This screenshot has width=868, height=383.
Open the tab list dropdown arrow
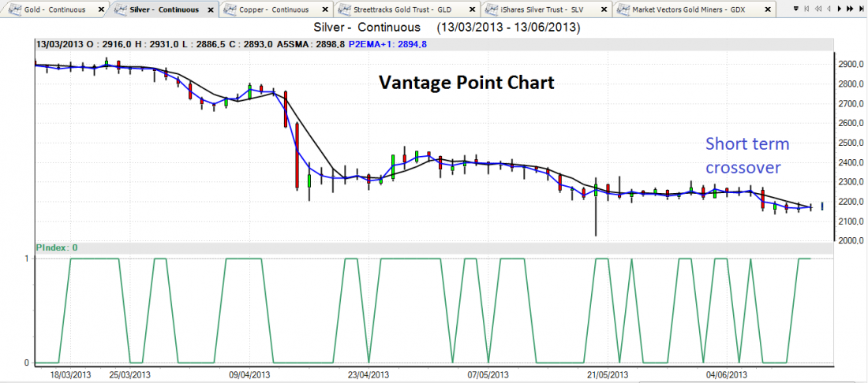pyautogui.click(x=795, y=9)
